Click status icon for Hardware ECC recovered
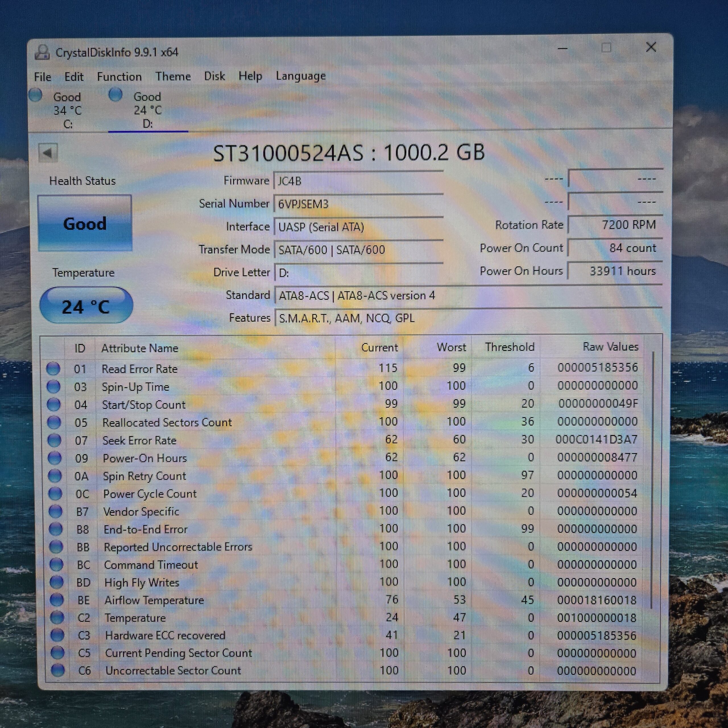The height and width of the screenshot is (728, 728). point(57,635)
